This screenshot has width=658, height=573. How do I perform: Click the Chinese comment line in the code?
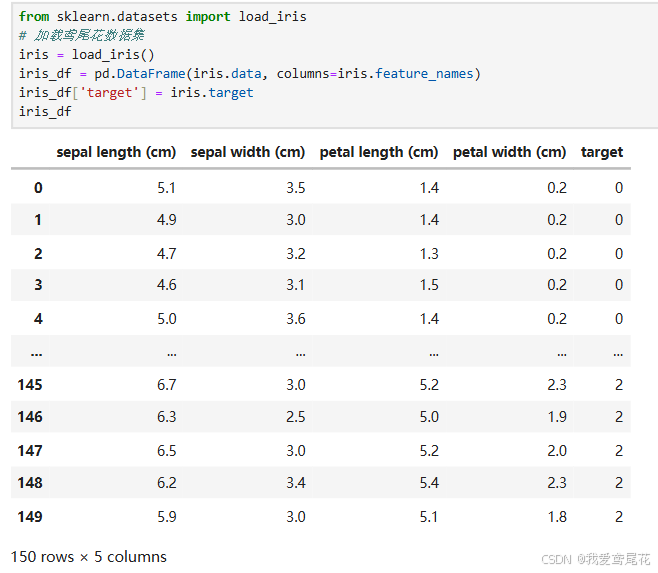pyautogui.click(x=82, y=36)
